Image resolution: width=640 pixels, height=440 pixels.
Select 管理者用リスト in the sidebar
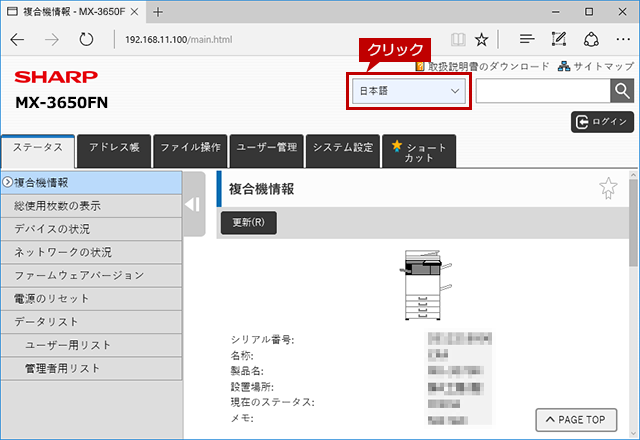tap(91, 369)
